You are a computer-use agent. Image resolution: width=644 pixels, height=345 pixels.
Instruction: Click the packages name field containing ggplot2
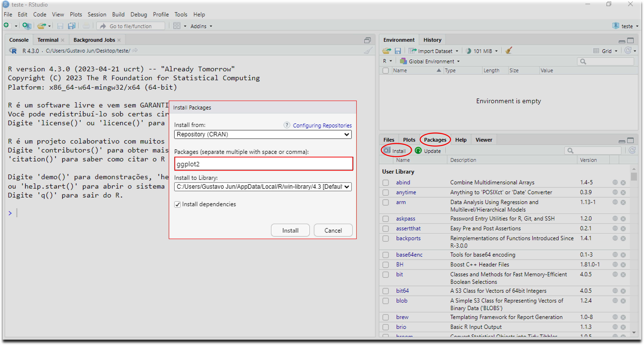pos(264,164)
